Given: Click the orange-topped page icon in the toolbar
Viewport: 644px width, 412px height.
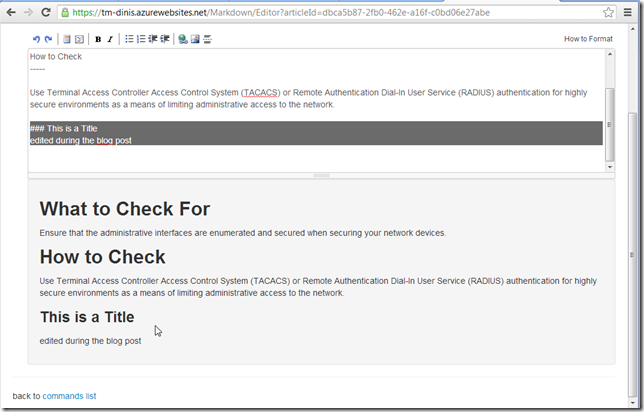Looking at the screenshot, I should point(67,39).
